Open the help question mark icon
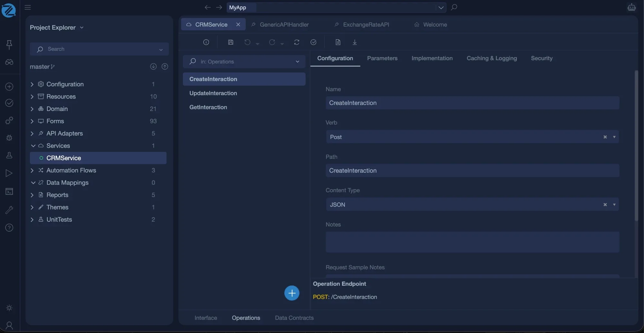The height and width of the screenshot is (333, 644). [x=9, y=228]
